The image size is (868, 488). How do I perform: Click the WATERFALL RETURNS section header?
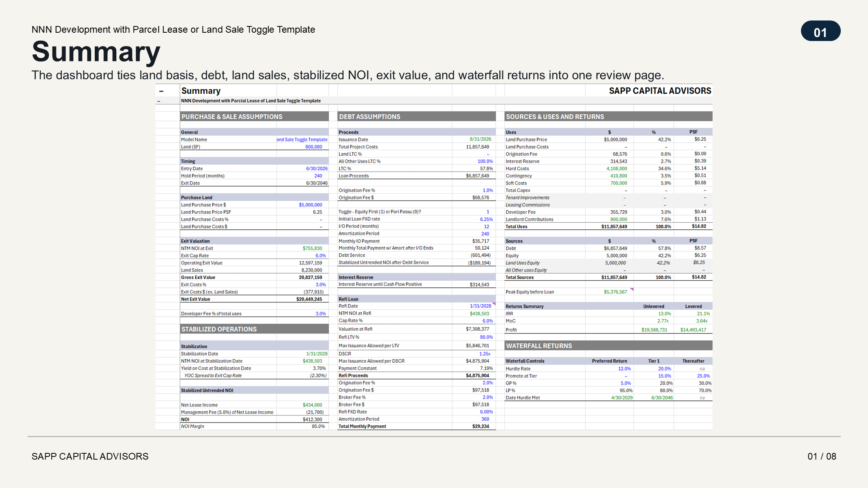(x=608, y=346)
